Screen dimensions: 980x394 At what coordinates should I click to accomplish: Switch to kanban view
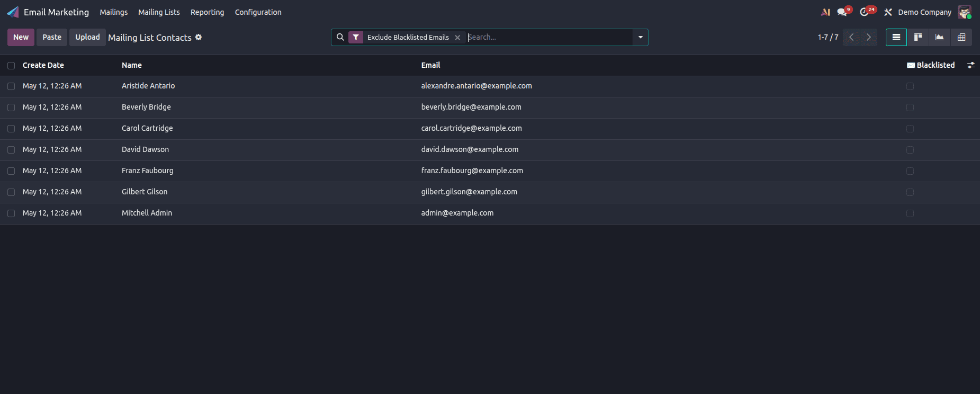[918, 37]
